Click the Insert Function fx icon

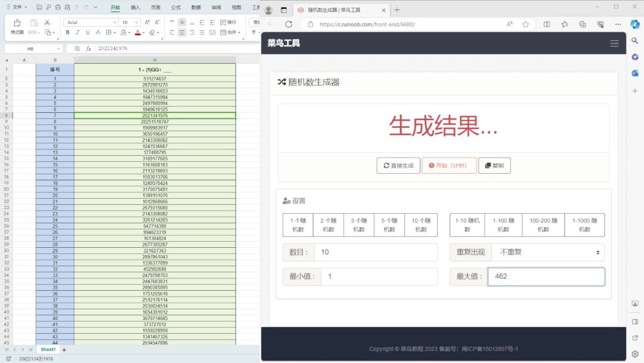88,48
